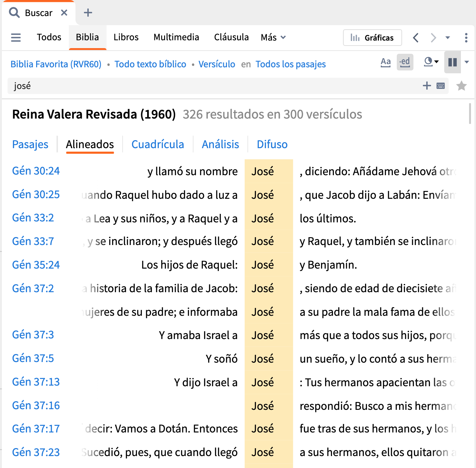Open navigation history dropdown arrow
The height and width of the screenshot is (468, 476).
coord(448,38)
